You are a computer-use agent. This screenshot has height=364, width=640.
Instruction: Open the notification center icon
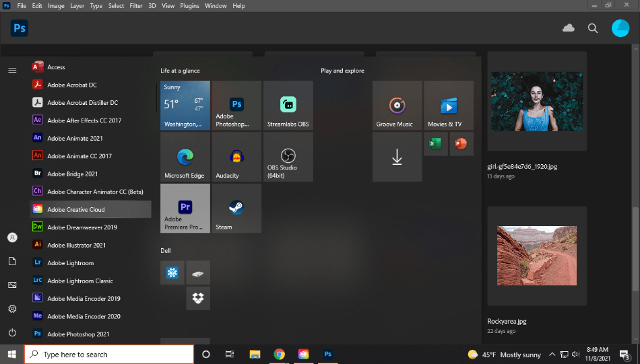tap(624, 355)
